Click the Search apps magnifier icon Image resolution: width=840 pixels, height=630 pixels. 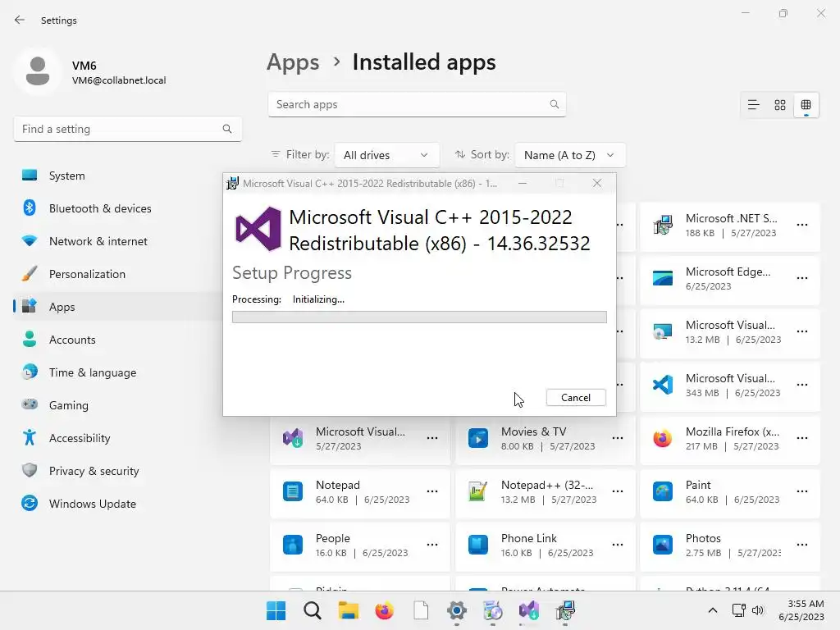(x=555, y=104)
